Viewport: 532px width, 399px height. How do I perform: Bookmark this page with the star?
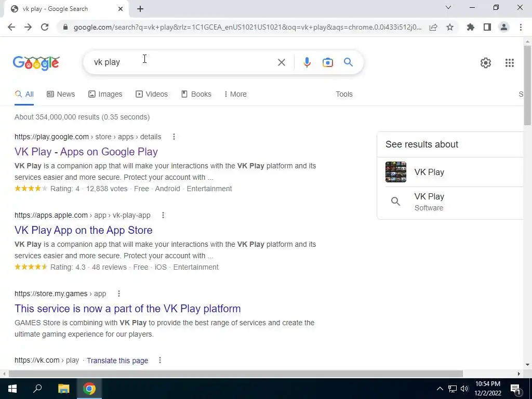450,27
